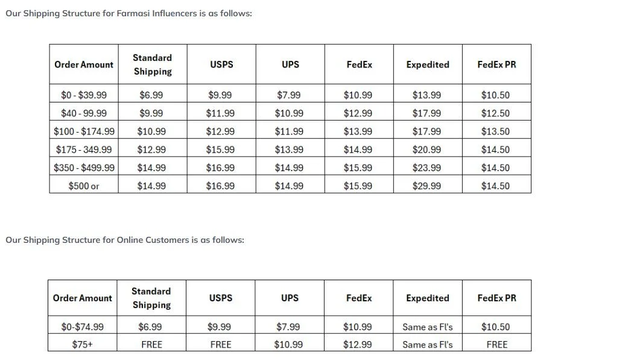The width and height of the screenshot is (625, 364).
Task: Click FREE under Standard Shipping for $75+
Action: pos(151,345)
